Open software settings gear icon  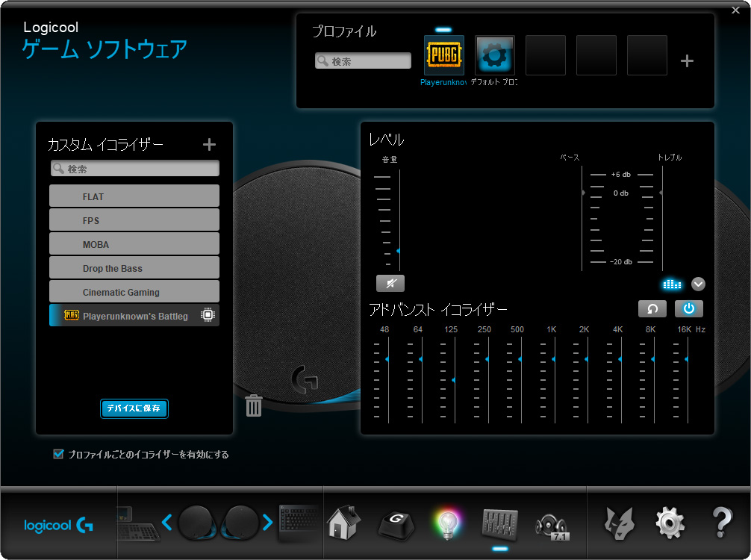670,523
